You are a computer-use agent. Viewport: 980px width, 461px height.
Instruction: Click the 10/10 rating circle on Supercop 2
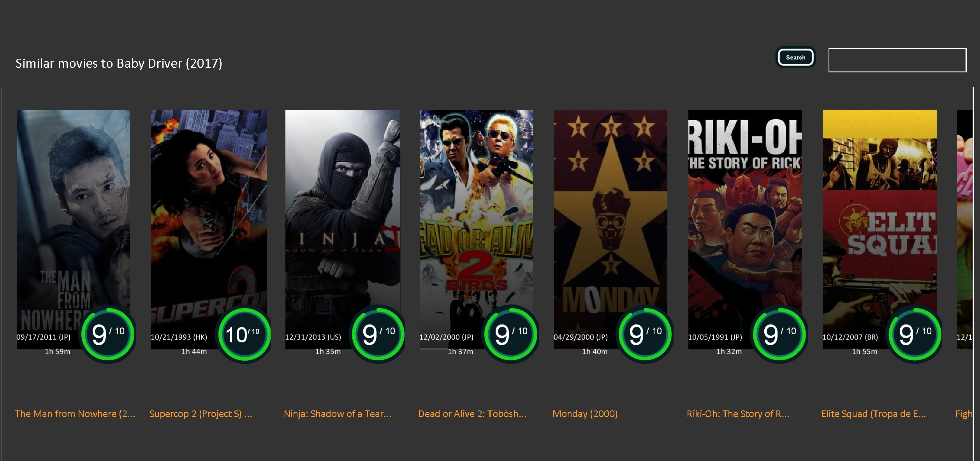244,334
